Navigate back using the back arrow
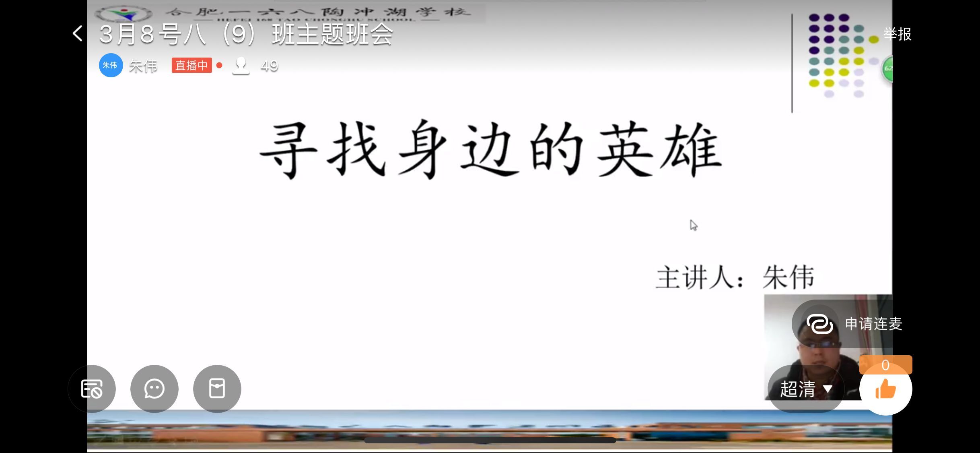 coord(77,34)
